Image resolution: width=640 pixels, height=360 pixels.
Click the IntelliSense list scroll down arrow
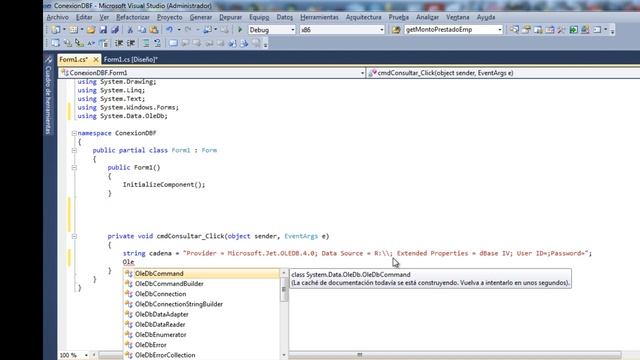pyautogui.click(x=284, y=355)
